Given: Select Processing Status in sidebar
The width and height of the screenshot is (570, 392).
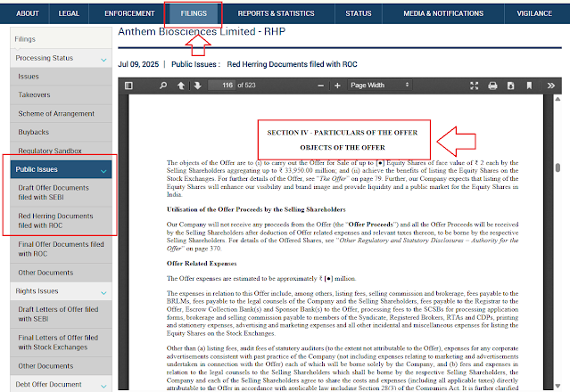Looking at the screenshot, I should [45, 58].
